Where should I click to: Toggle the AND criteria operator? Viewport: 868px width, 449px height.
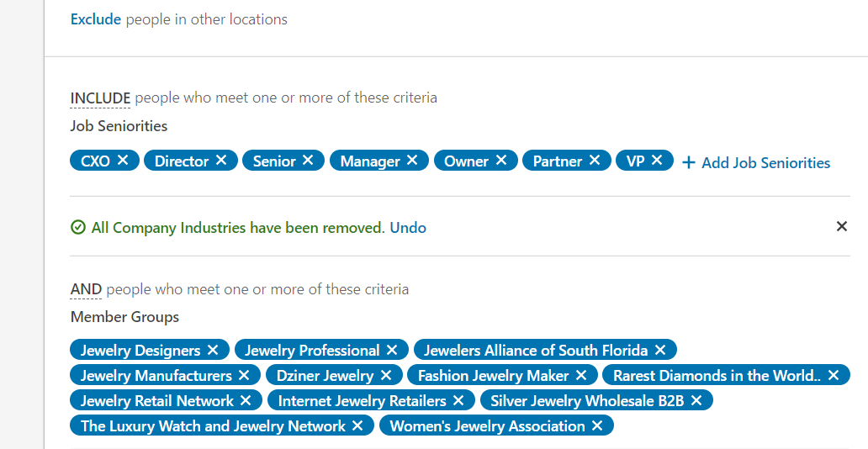(x=86, y=289)
